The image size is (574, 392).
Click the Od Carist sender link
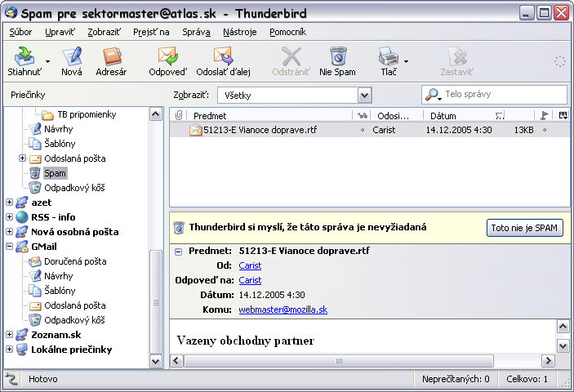pos(250,265)
